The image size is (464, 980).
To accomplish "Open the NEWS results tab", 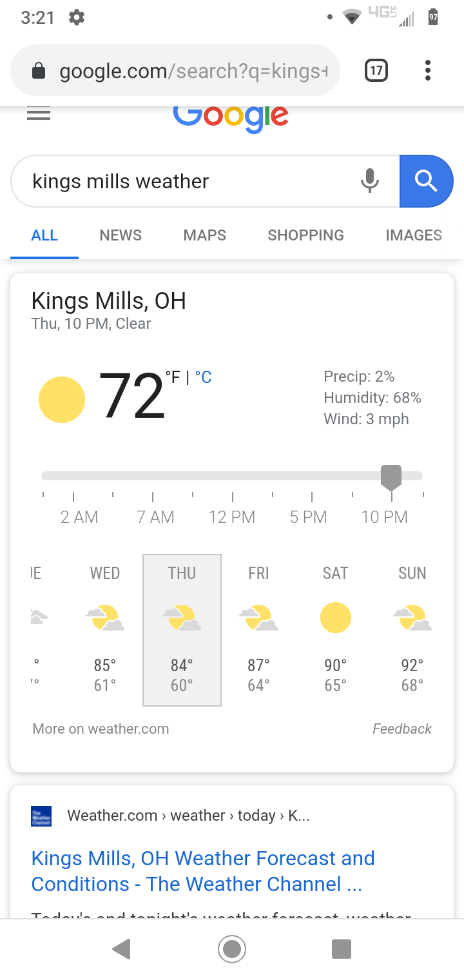I will [x=121, y=235].
